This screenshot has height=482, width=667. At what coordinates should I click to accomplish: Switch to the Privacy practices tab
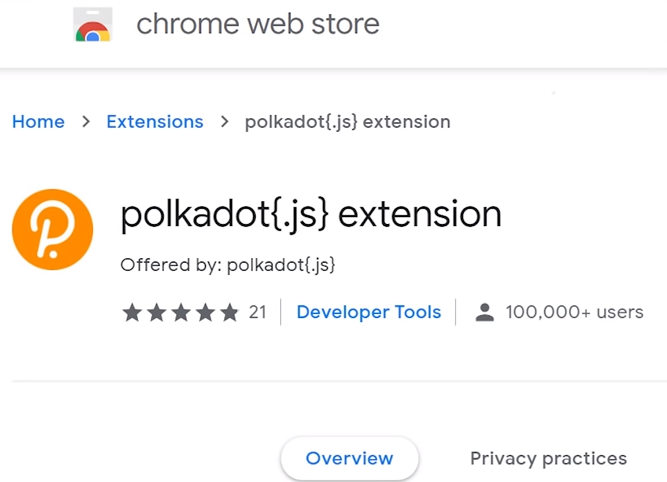548,458
